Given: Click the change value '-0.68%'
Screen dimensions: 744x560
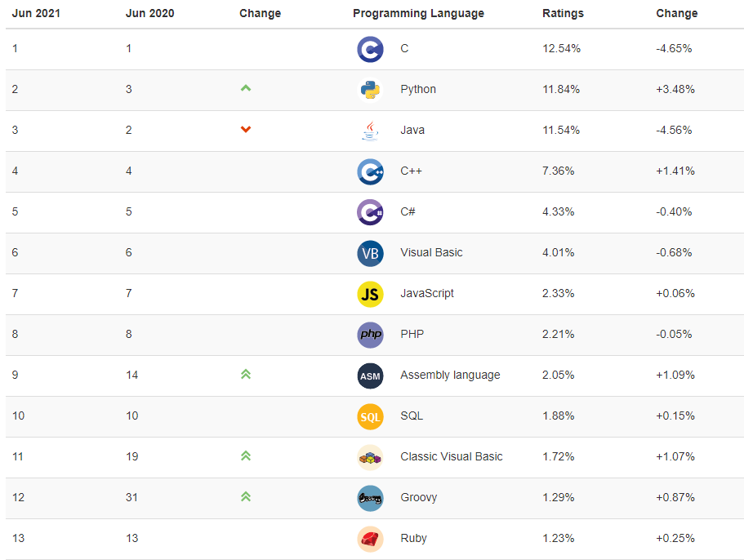Looking at the screenshot, I should (675, 252).
